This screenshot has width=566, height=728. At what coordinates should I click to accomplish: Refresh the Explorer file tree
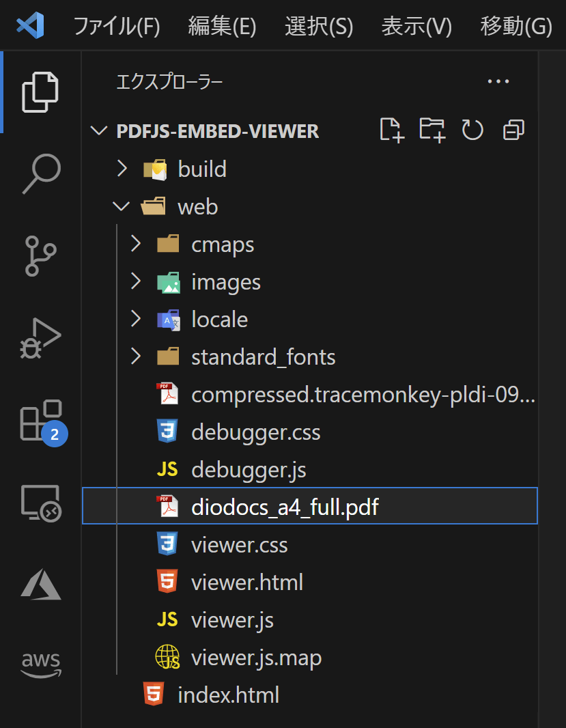click(472, 130)
